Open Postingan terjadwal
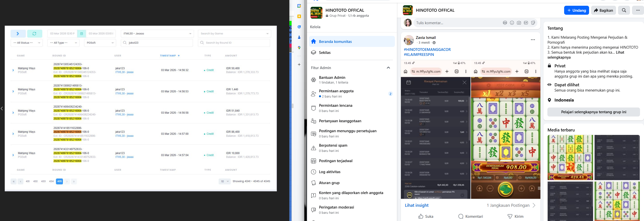 coord(352,161)
